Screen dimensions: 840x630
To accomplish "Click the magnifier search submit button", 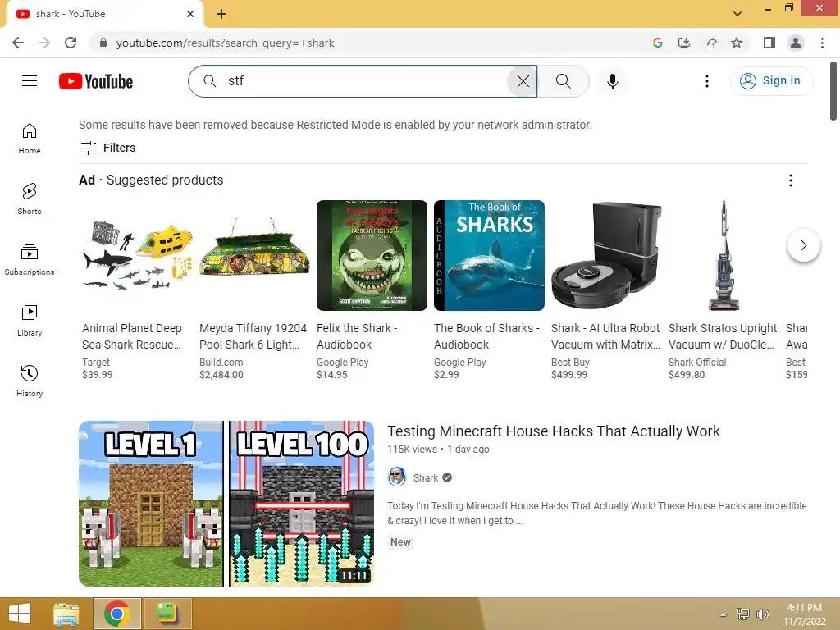I will point(563,81).
